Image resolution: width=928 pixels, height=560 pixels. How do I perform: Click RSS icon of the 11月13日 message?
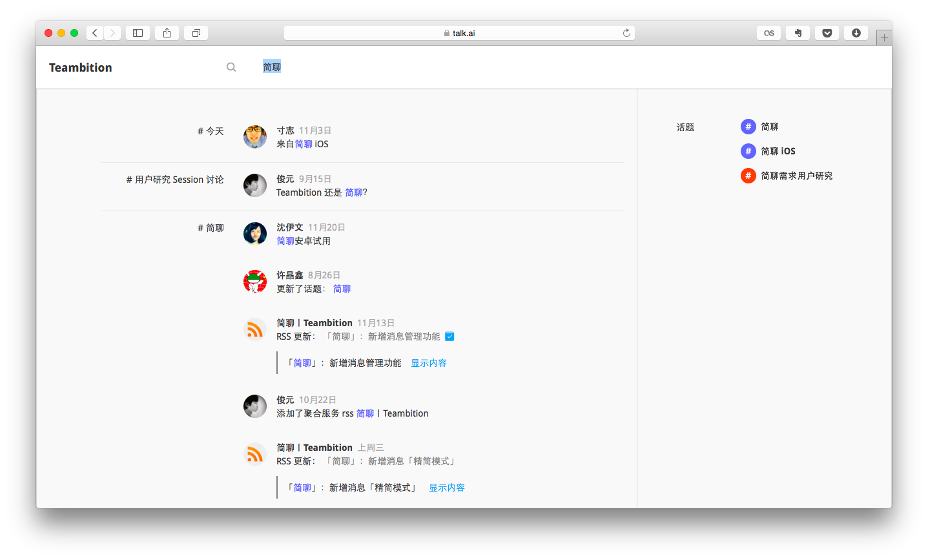pyautogui.click(x=255, y=329)
